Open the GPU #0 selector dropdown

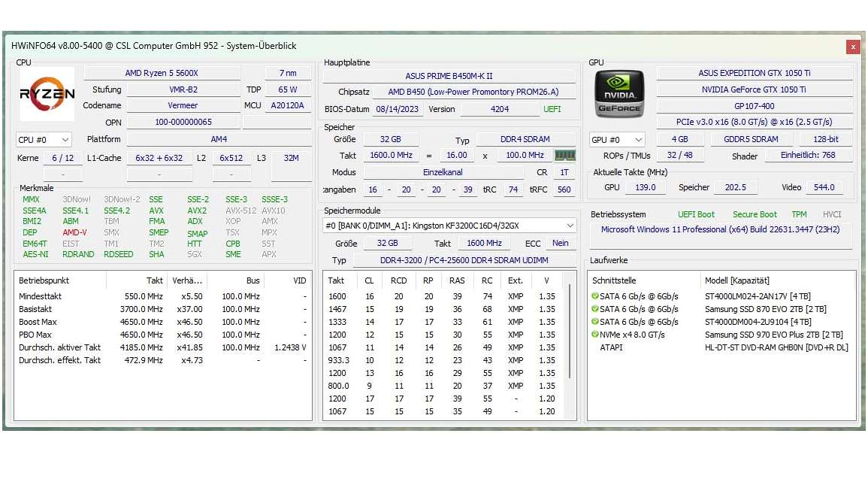pos(617,140)
